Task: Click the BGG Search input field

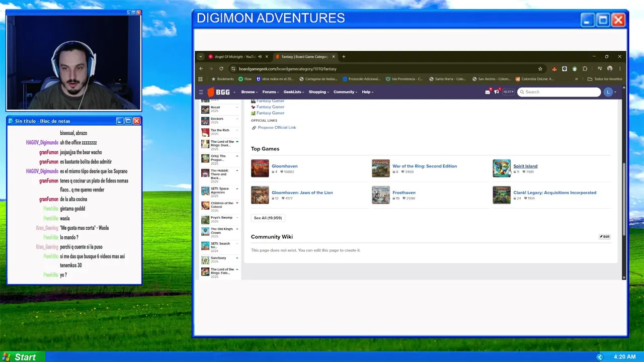Action: pyautogui.click(x=559, y=92)
